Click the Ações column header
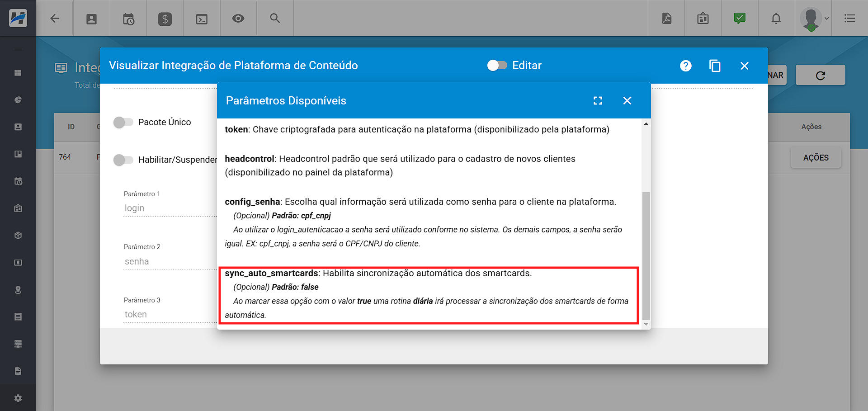Image resolution: width=868 pixels, height=411 pixels. tap(811, 127)
